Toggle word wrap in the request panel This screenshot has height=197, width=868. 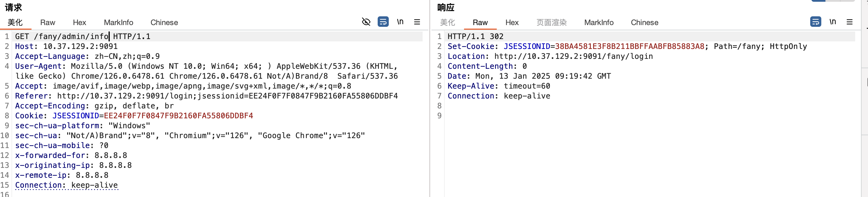[383, 22]
